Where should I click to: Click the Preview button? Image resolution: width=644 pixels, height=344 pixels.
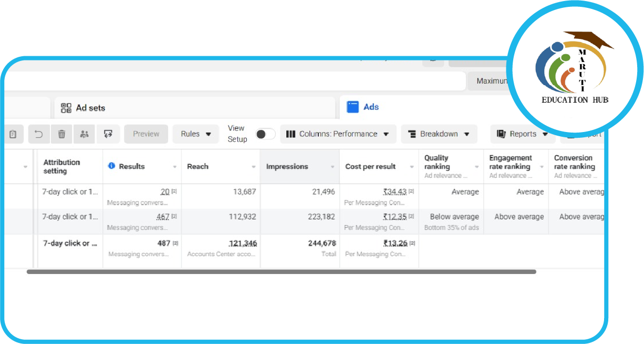[x=146, y=134]
